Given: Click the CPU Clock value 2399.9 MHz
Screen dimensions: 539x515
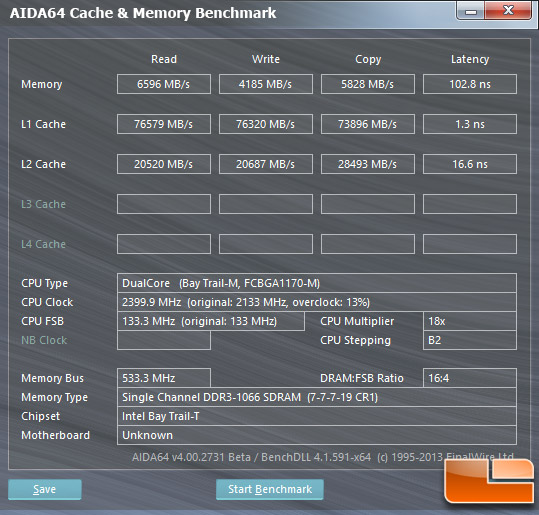Looking at the screenshot, I should tap(317, 302).
